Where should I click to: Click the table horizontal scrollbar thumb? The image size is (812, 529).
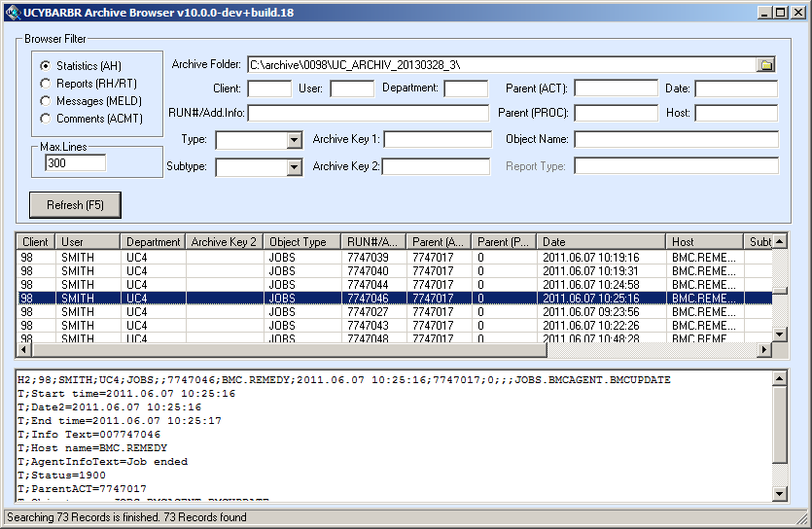point(289,349)
